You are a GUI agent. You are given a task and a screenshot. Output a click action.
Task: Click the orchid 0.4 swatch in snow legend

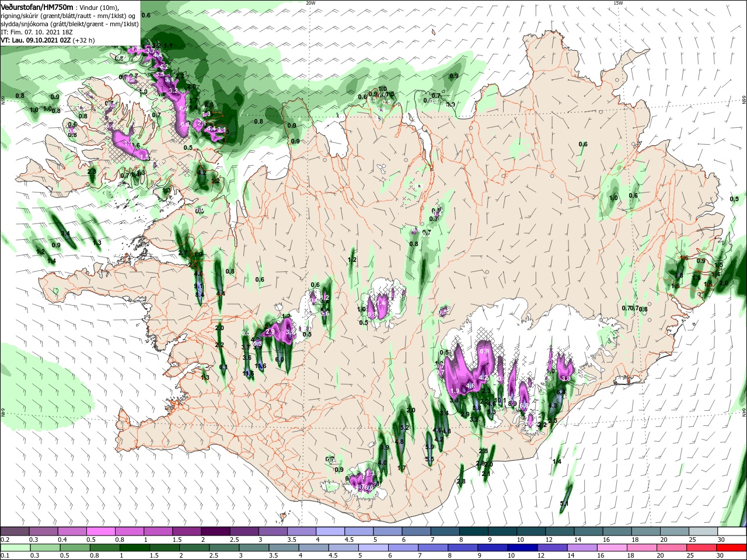pos(72,531)
